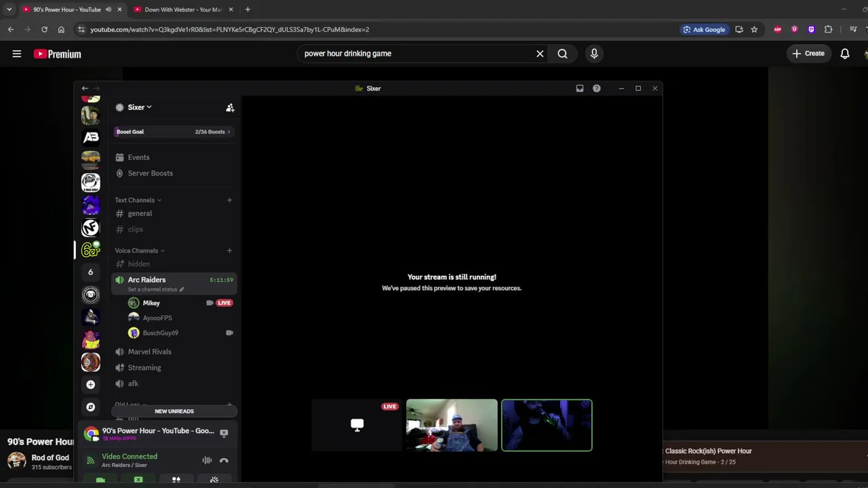Viewport: 868px width, 488px height.
Task: Open Discord's inbox icon in title bar
Action: click(x=580, y=88)
